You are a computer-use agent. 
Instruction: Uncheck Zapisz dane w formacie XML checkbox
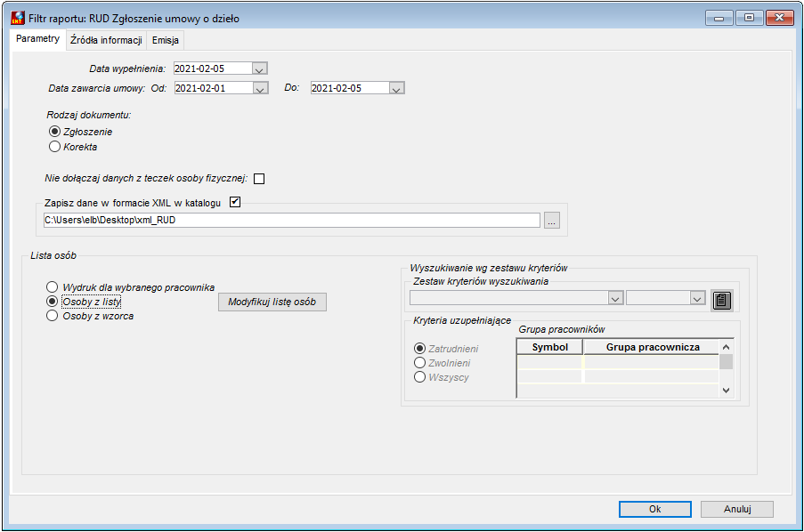click(x=235, y=202)
